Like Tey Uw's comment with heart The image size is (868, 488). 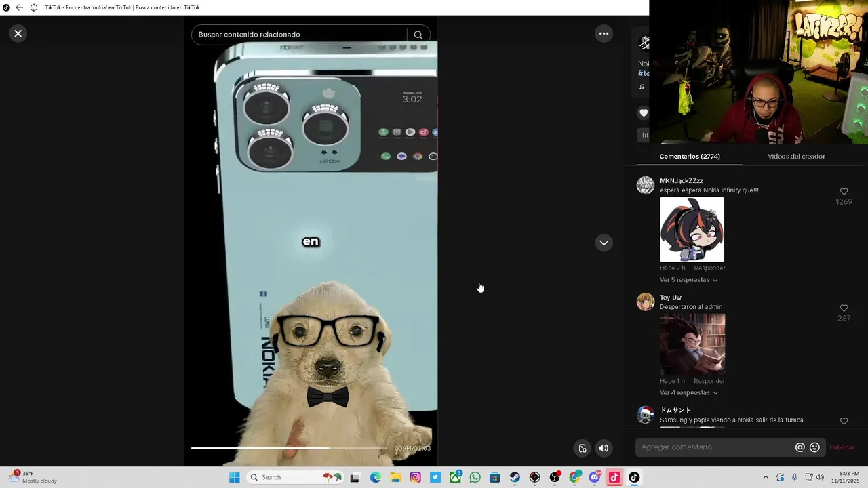point(844,308)
